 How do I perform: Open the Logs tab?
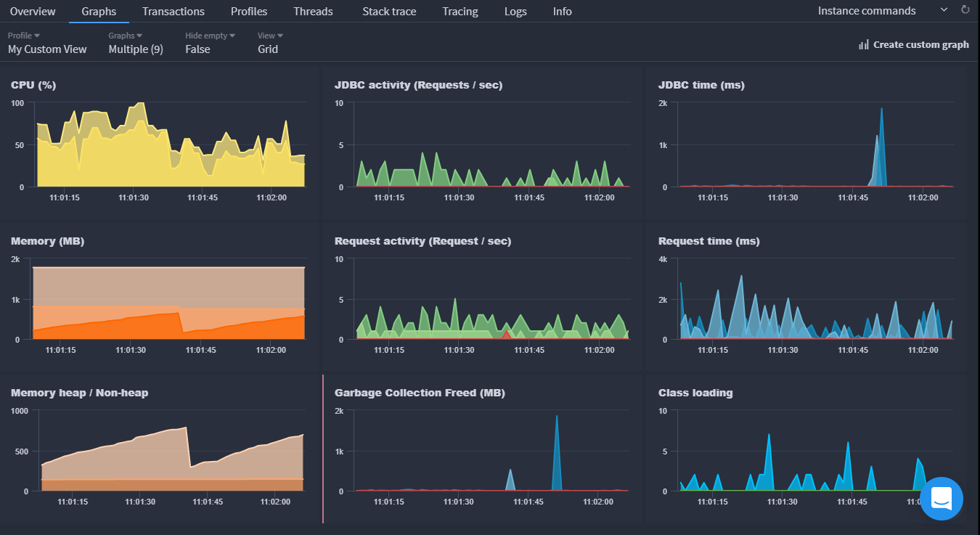click(515, 12)
